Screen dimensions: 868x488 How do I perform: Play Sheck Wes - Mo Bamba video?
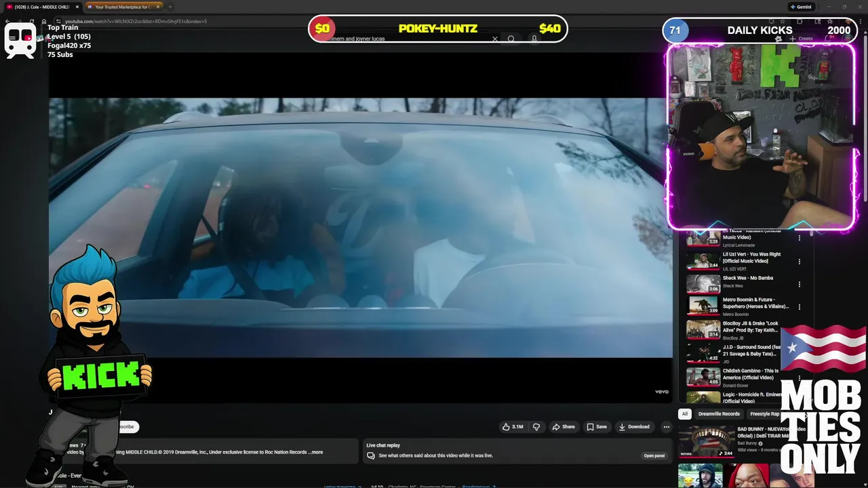[x=703, y=284]
